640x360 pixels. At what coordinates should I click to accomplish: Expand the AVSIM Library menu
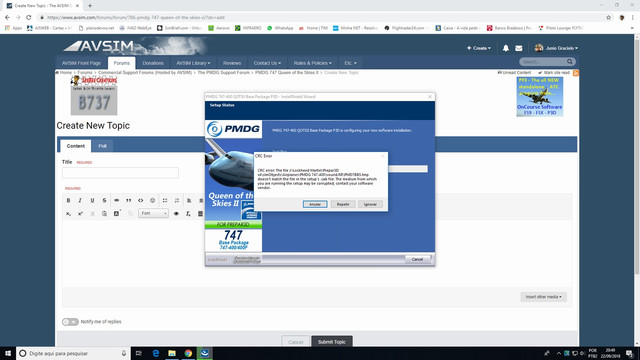pyautogui.click(x=193, y=63)
